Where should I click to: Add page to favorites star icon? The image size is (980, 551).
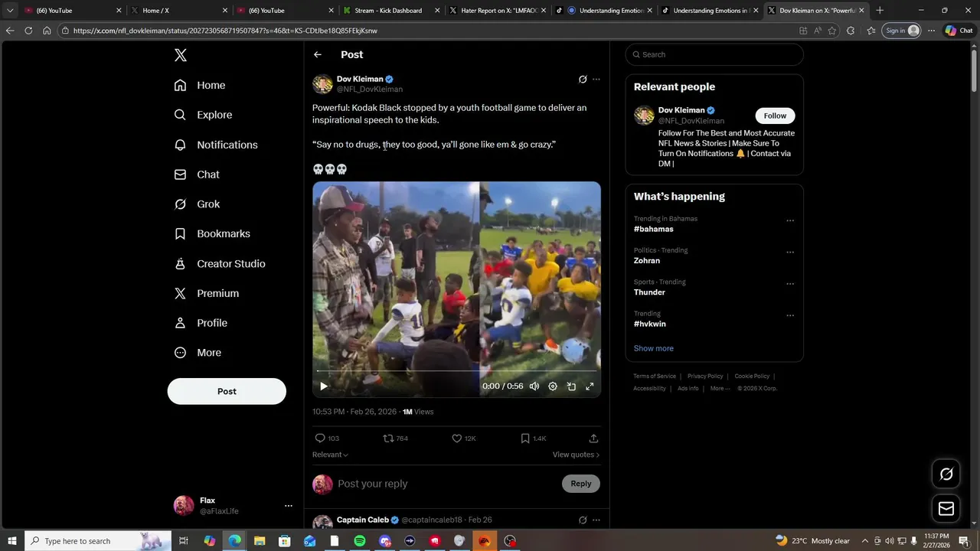(832, 31)
